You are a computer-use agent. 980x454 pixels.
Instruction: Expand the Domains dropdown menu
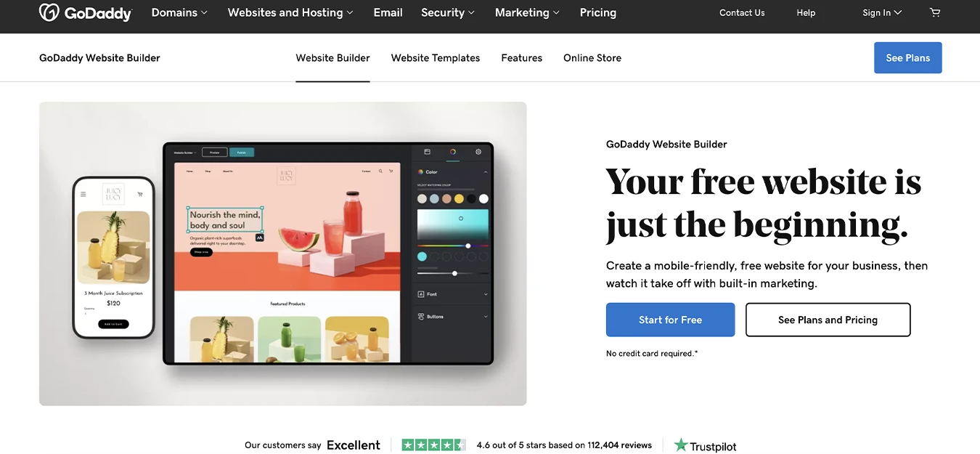pyautogui.click(x=179, y=12)
